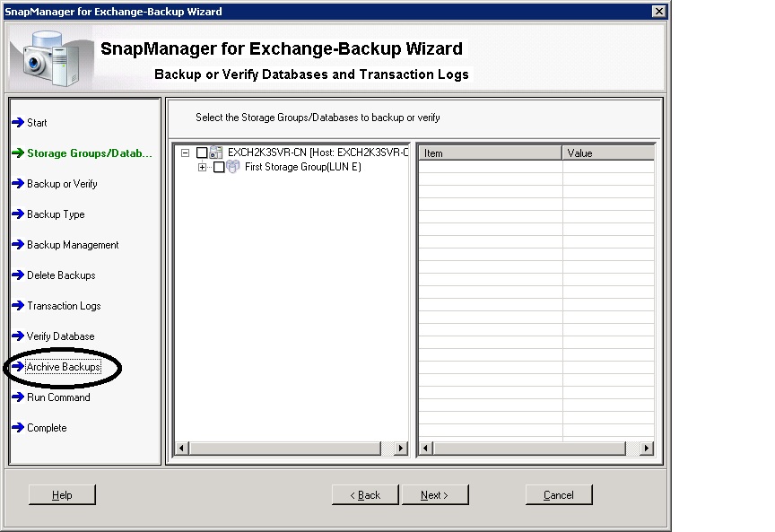Click the green arrow beside Storage Groups/Datab...

pyautogui.click(x=18, y=153)
